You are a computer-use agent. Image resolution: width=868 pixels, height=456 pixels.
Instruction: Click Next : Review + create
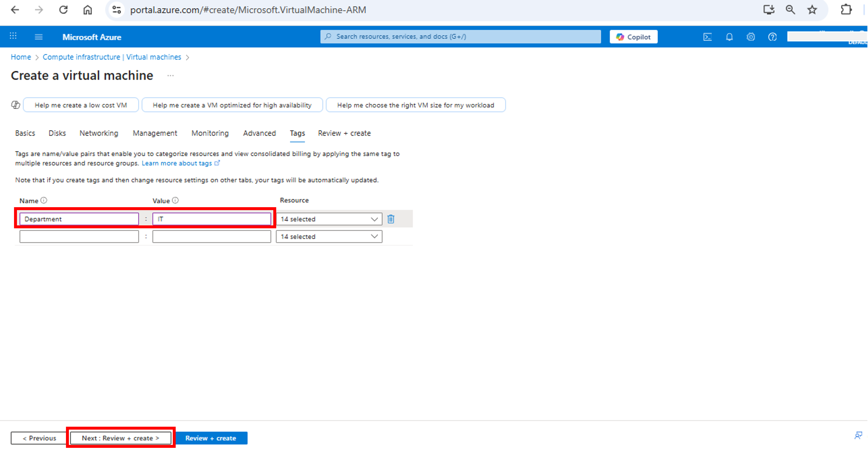coord(120,438)
